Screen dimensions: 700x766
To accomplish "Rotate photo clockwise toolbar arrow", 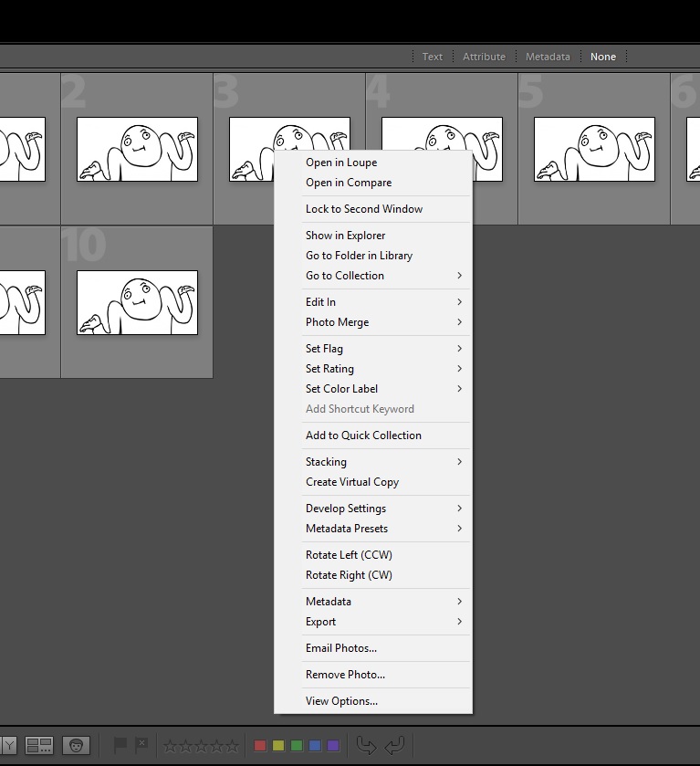I will tap(394, 746).
